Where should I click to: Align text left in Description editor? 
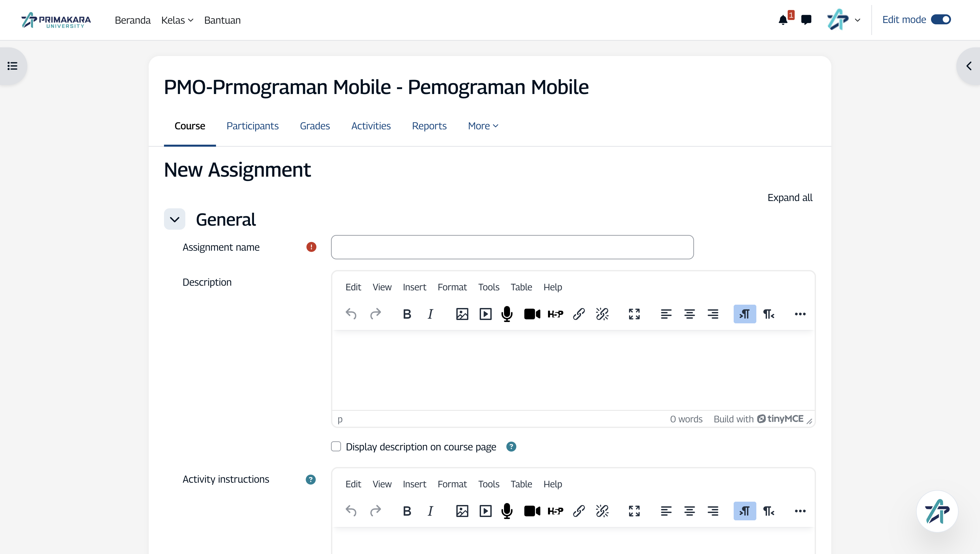(x=666, y=314)
